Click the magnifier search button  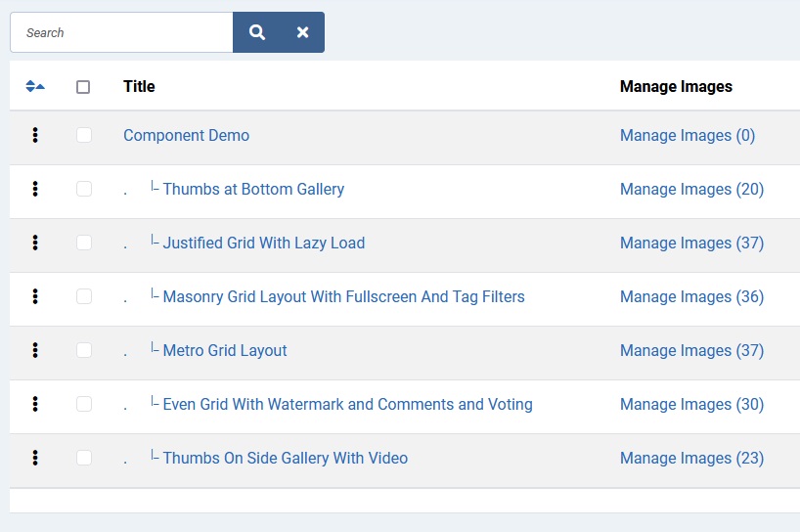(257, 32)
